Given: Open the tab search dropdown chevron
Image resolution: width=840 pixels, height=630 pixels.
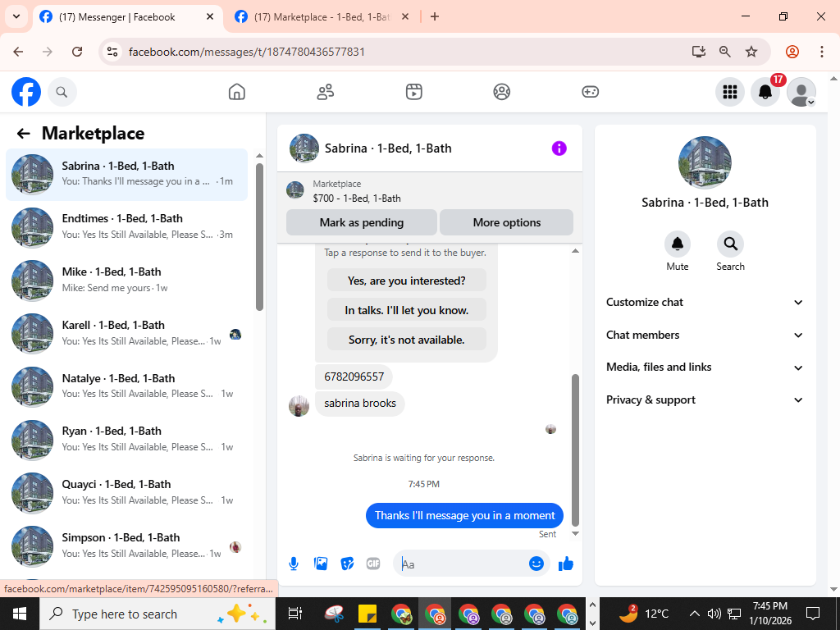Looking at the screenshot, I should 16,16.
